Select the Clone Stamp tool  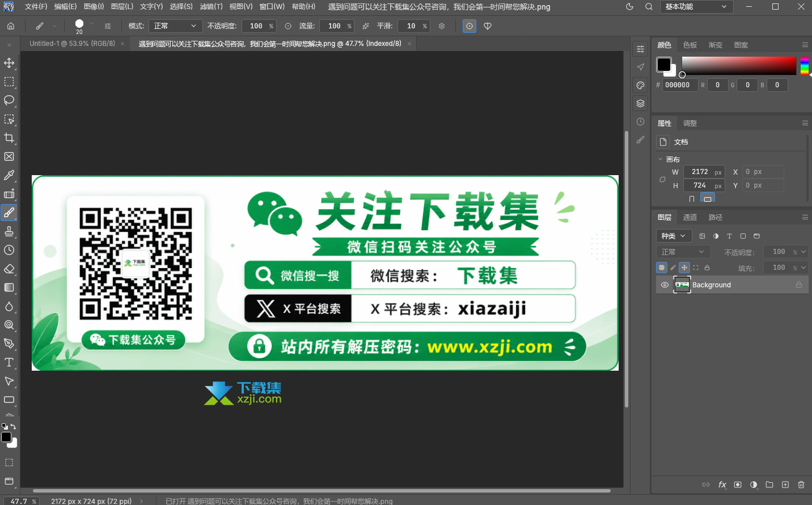coord(9,231)
